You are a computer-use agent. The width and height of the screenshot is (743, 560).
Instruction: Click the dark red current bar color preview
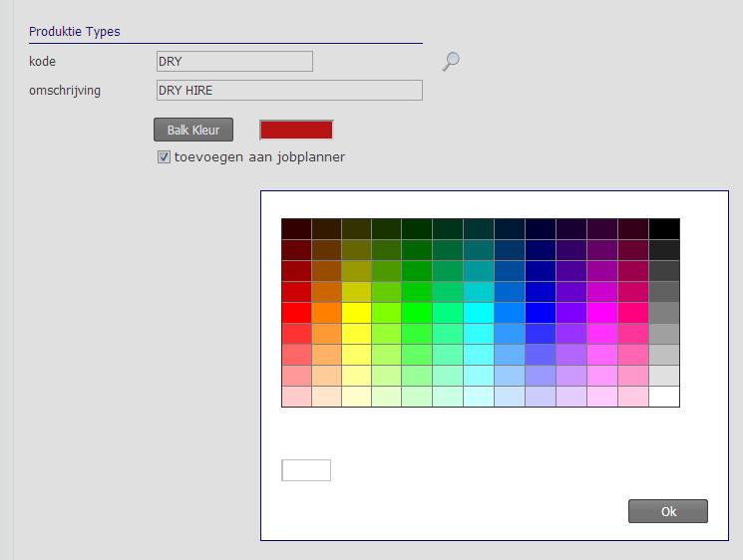(296, 130)
